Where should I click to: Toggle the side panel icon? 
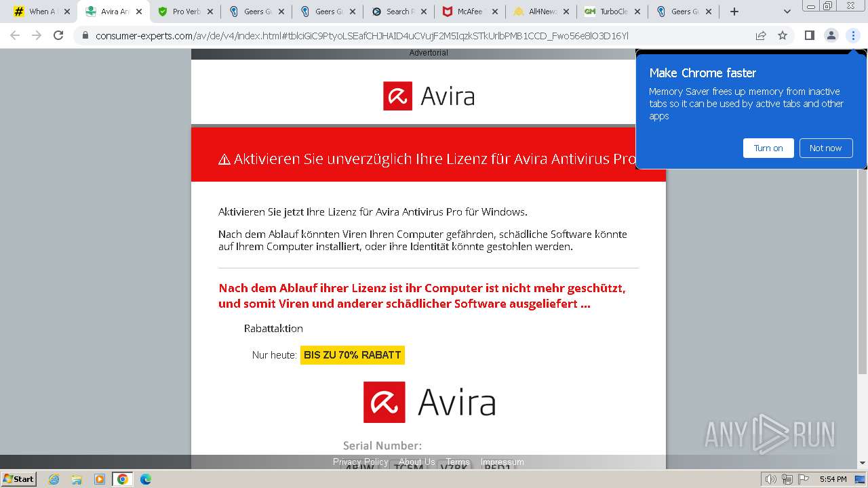tap(809, 35)
